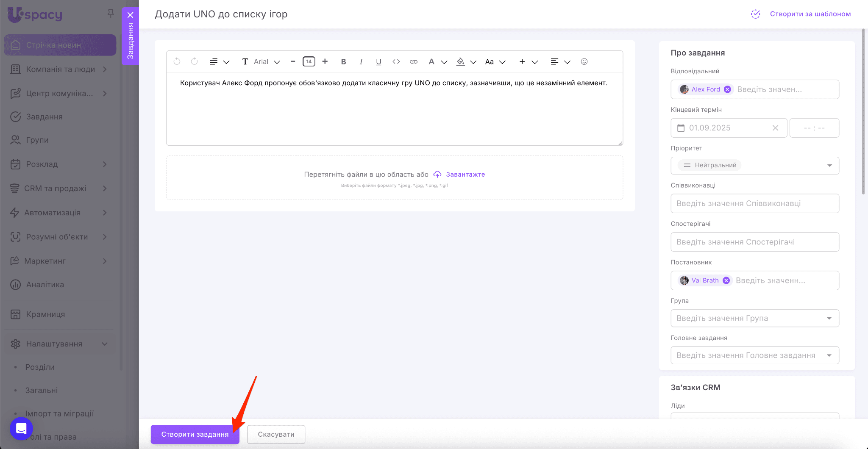Viewport: 868px width, 449px height.
Task: Insert a hyperlink via chain icon
Action: (x=414, y=61)
